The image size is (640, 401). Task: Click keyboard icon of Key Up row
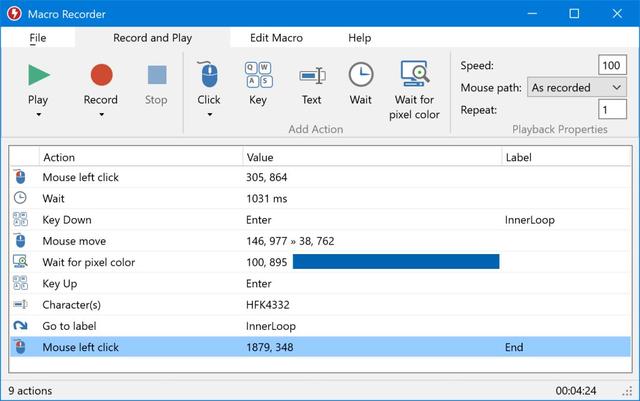pos(20,283)
